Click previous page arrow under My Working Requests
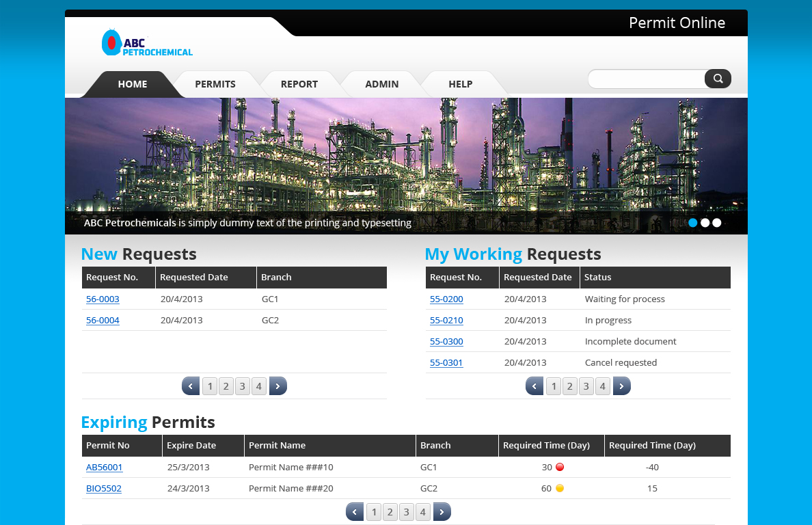 (x=534, y=386)
